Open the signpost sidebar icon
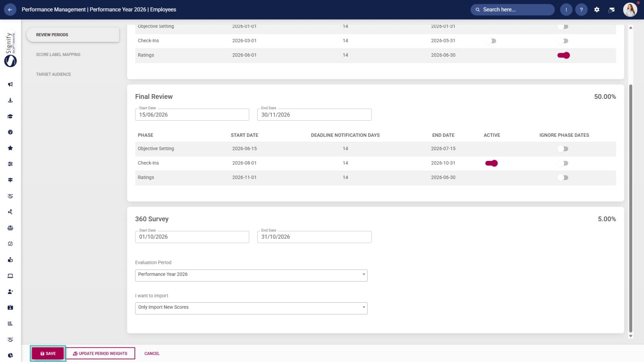The image size is (644, 362). tap(10, 180)
